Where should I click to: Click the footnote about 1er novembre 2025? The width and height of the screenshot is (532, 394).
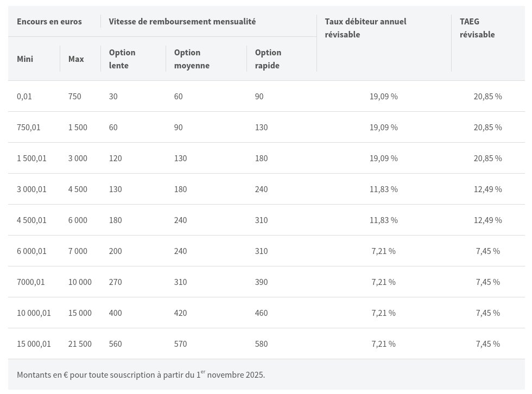141,374
